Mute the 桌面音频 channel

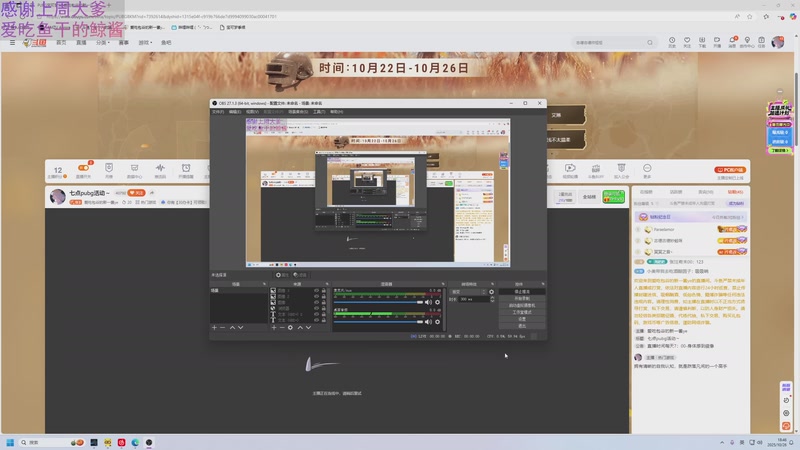click(x=428, y=322)
